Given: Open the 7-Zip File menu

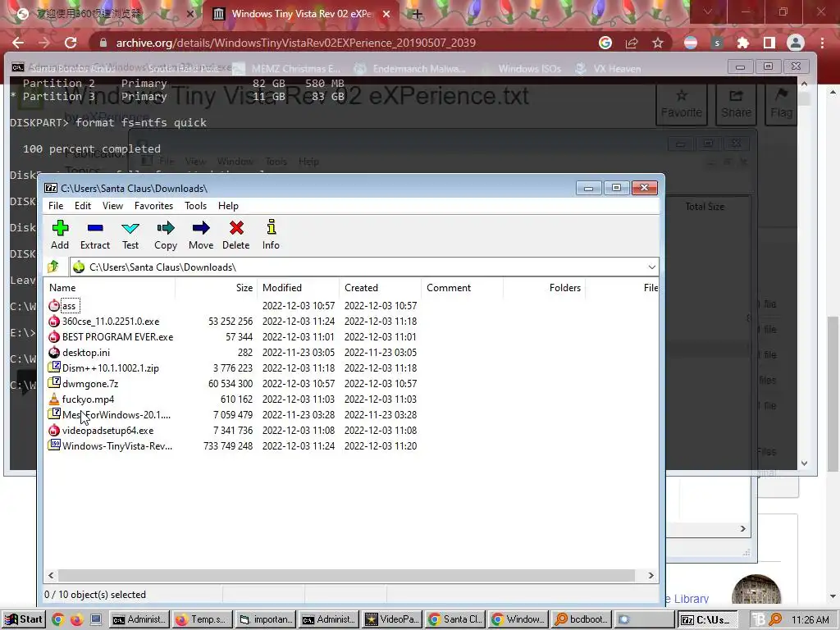Looking at the screenshot, I should pyautogui.click(x=56, y=206).
